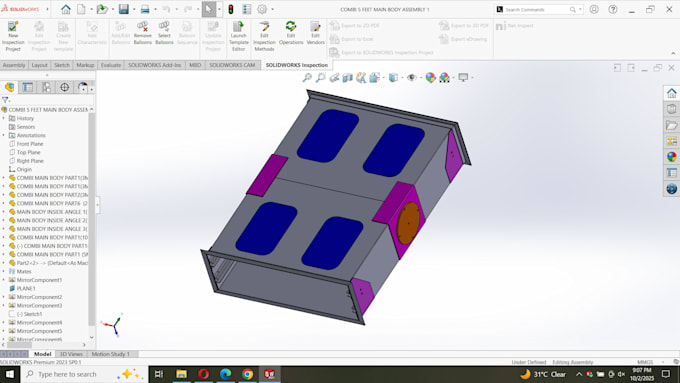Open the MBD ribbon tab
This screenshot has width=680, height=383.
pos(195,65)
